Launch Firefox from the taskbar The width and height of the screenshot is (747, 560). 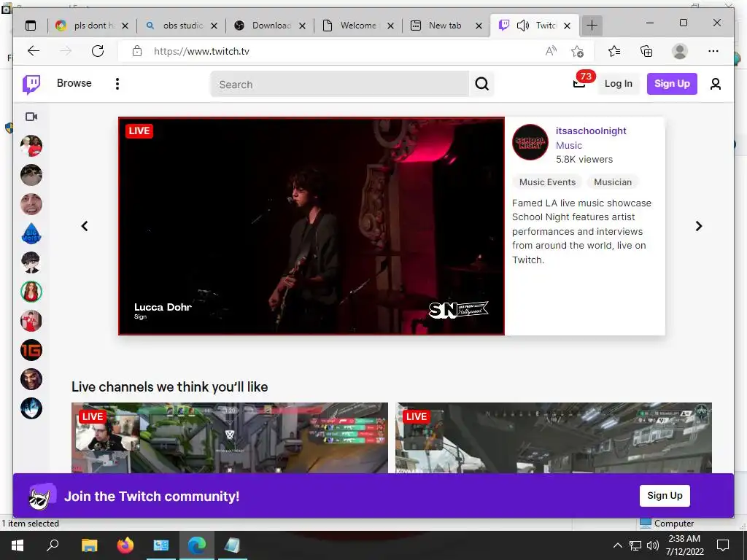pyautogui.click(x=125, y=545)
